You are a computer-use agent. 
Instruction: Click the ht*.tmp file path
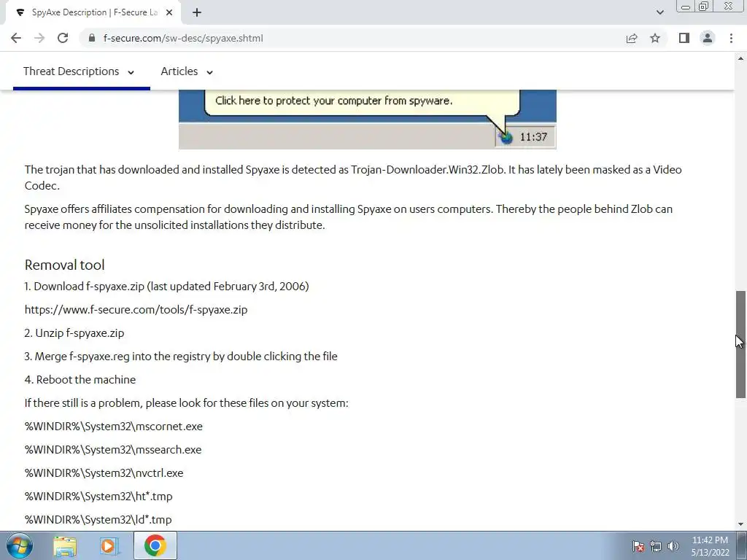pyautogui.click(x=98, y=496)
